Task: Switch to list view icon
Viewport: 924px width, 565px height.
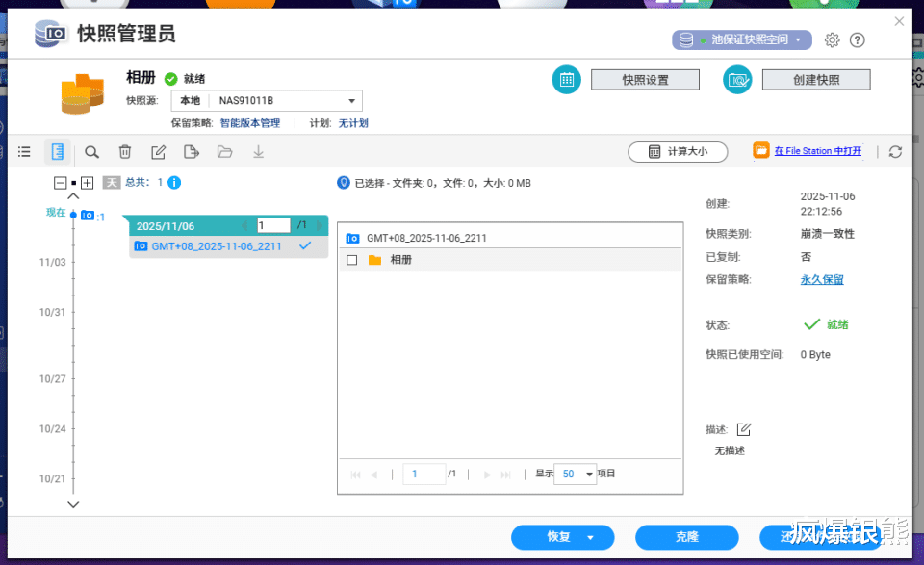Action: pyautogui.click(x=24, y=152)
